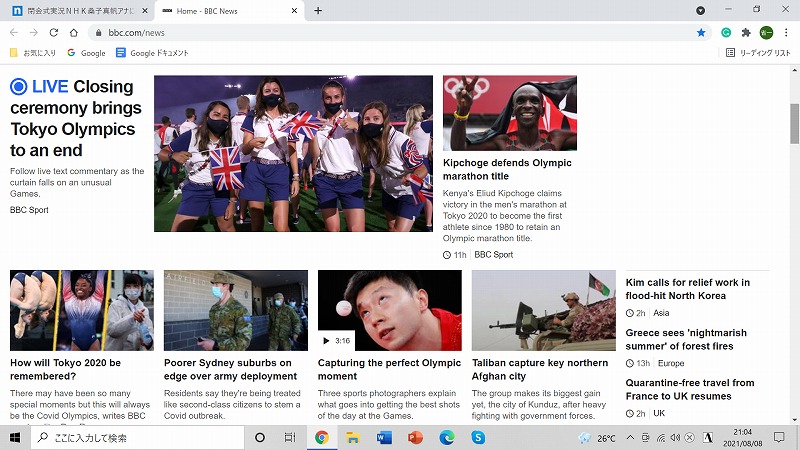Screen dimensions: 800x450
Task: Open the reading list in bookmarks bar
Action: tap(757, 53)
